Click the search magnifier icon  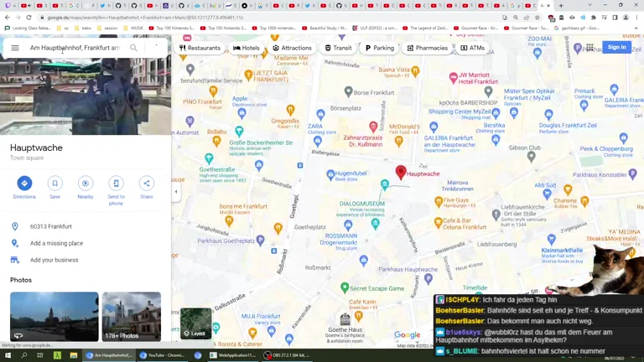133,48
